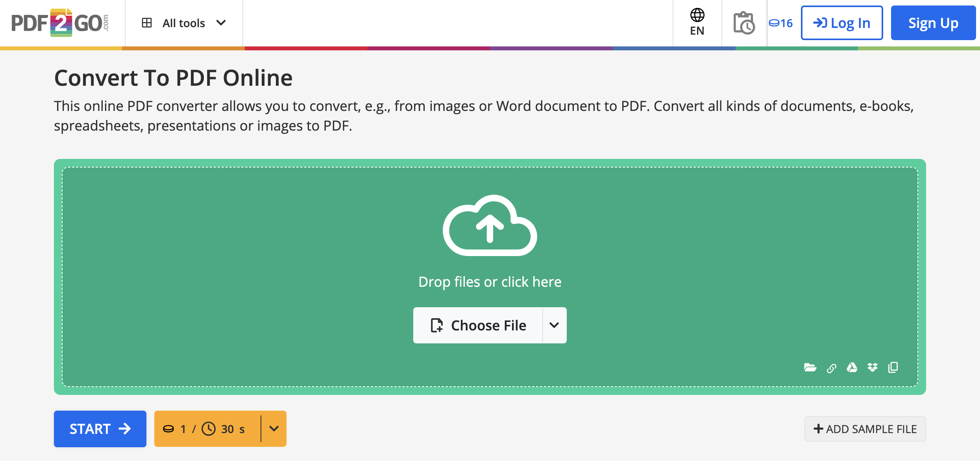This screenshot has width=980, height=461.
Task: Click the Log In button
Action: coord(842,23)
